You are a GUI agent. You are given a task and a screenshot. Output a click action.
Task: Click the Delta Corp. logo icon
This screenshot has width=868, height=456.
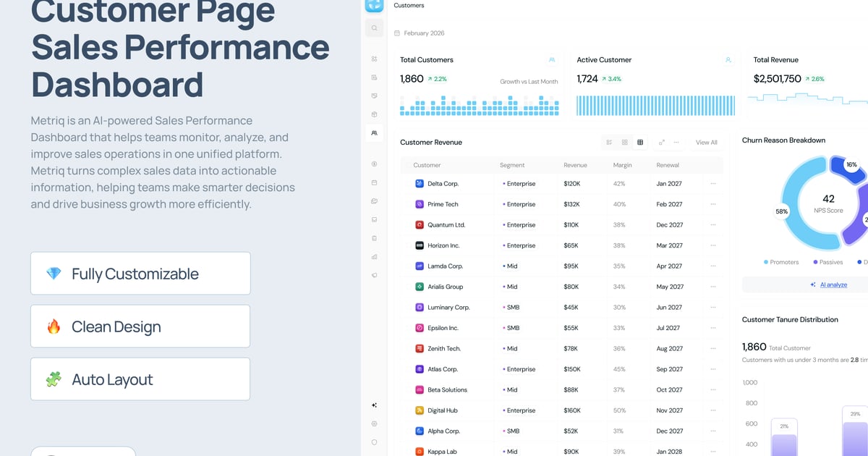(x=419, y=184)
